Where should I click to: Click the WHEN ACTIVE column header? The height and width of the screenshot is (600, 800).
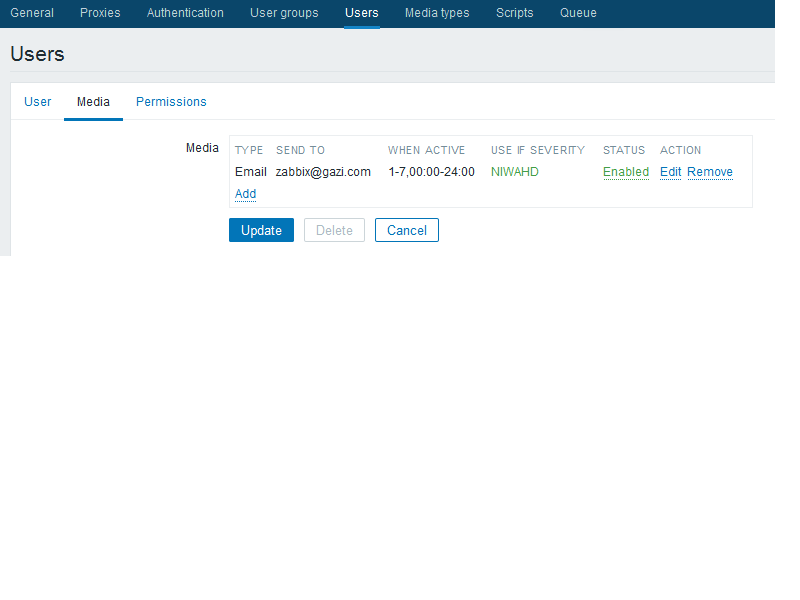tap(427, 150)
